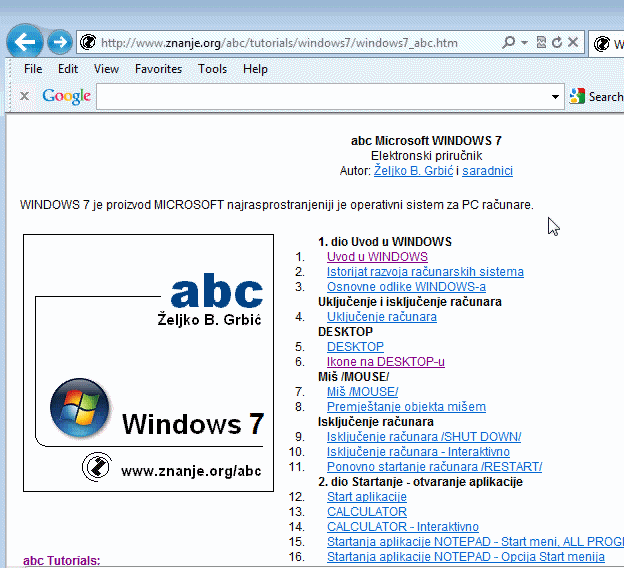The image size is (624, 568).
Task: Click the Compatibility View icon in address bar
Action: pos(541,43)
